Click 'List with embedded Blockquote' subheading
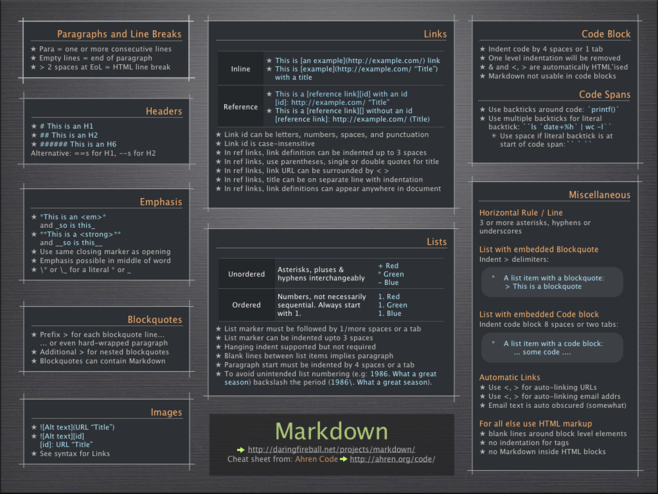 539,249
